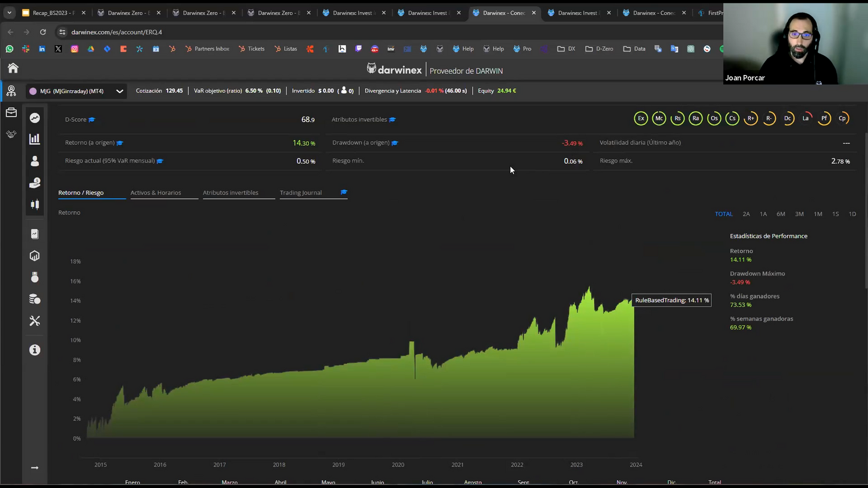Switch to the Activos & Horarios tab
868x488 pixels.
pos(156,193)
